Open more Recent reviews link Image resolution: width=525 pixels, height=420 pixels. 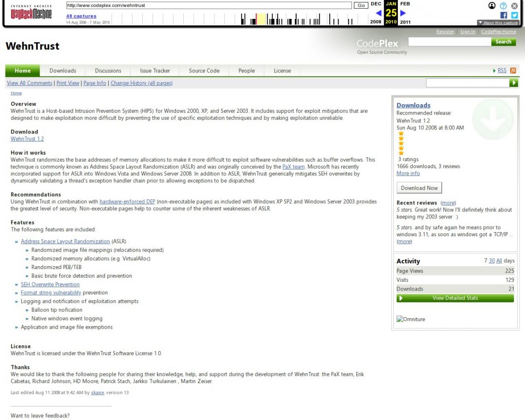coord(449,203)
